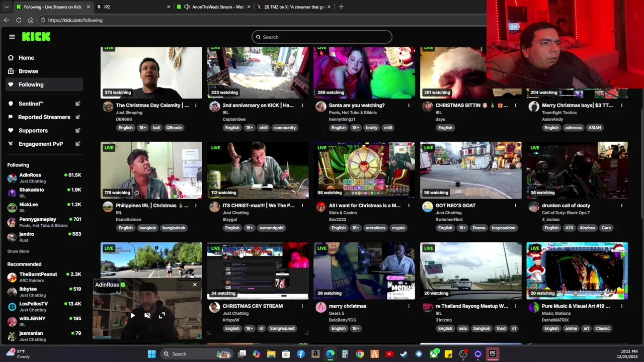Open the Epic Games taskbar icon
The image size is (644, 362).
[493, 354]
